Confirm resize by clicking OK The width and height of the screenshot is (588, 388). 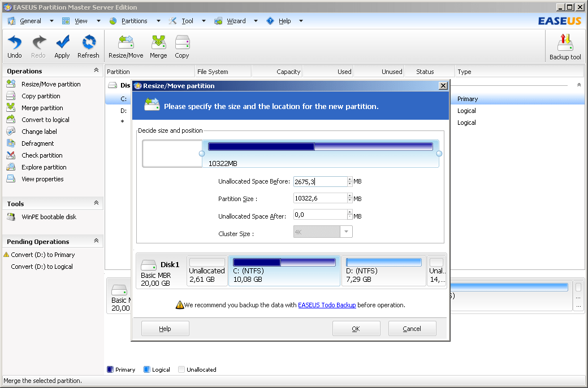(356, 328)
